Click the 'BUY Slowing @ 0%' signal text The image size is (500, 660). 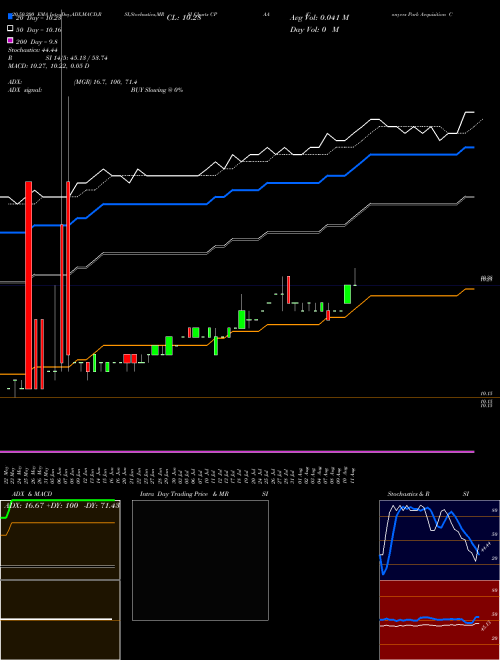coord(157,90)
